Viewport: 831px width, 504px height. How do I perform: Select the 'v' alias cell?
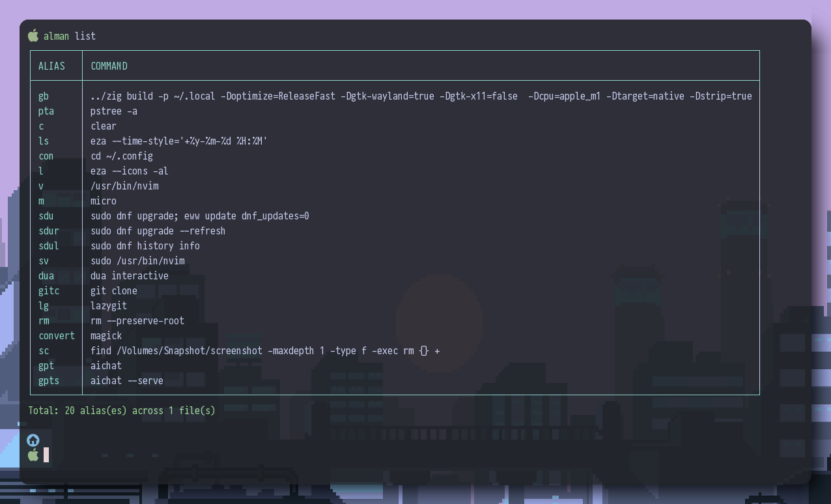pyautogui.click(x=41, y=186)
